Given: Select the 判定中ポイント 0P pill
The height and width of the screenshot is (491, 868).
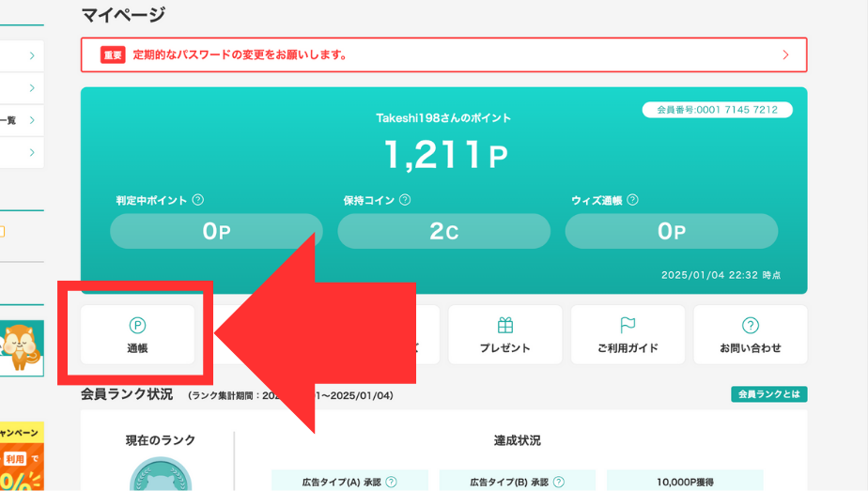Looking at the screenshot, I should click(x=216, y=231).
